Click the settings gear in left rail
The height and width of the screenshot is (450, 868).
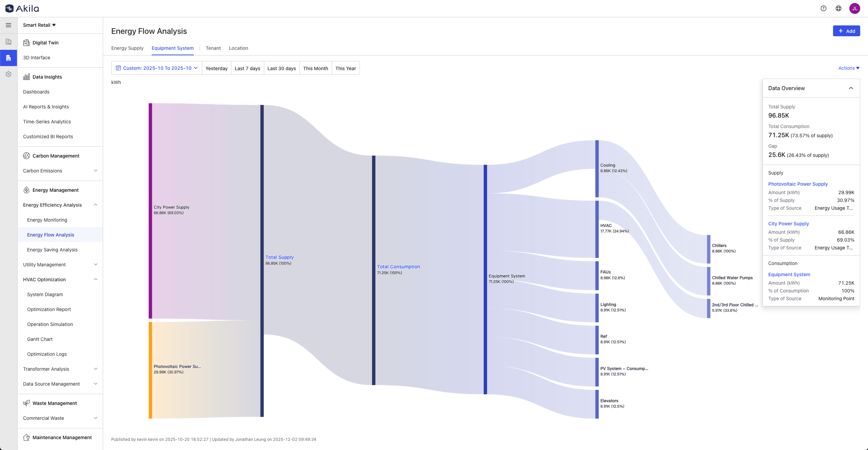point(8,74)
